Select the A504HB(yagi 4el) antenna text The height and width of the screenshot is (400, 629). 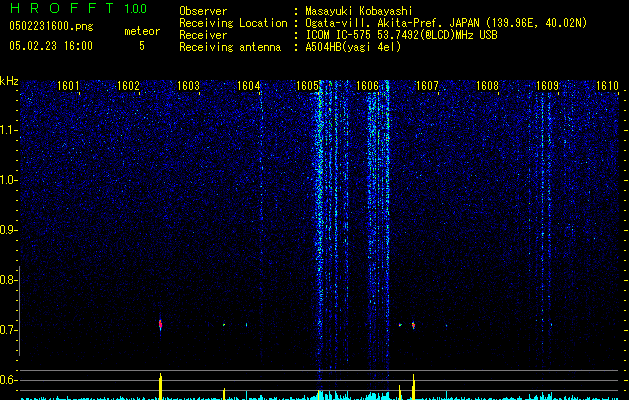tap(353, 47)
